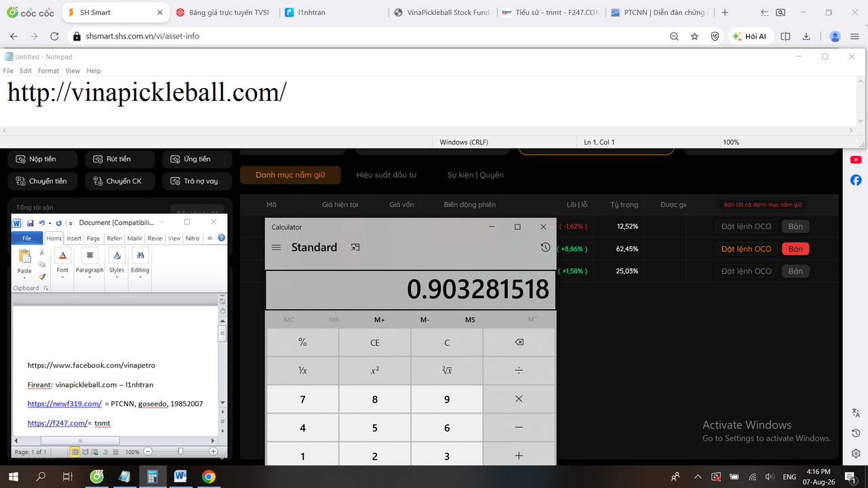Screen dimensions: 868x488
Task: Click the translate icon in browser sidebar
Action: tap(856, 413)
